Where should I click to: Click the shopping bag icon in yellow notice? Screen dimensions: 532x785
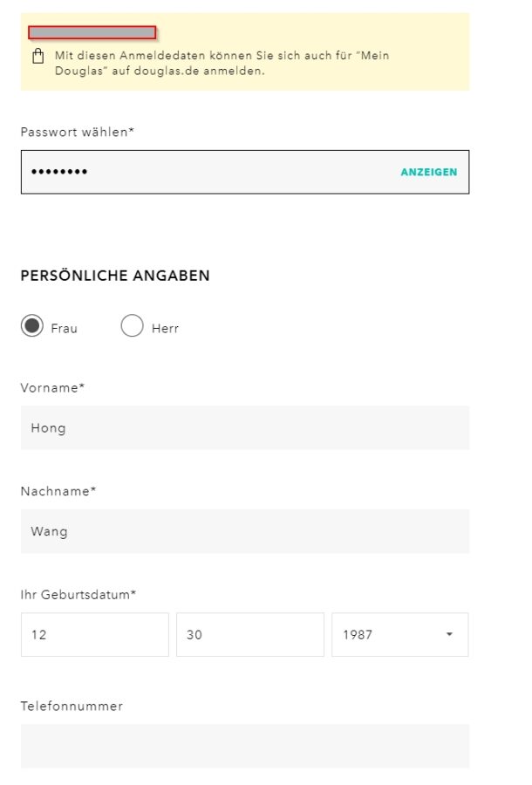38,56
